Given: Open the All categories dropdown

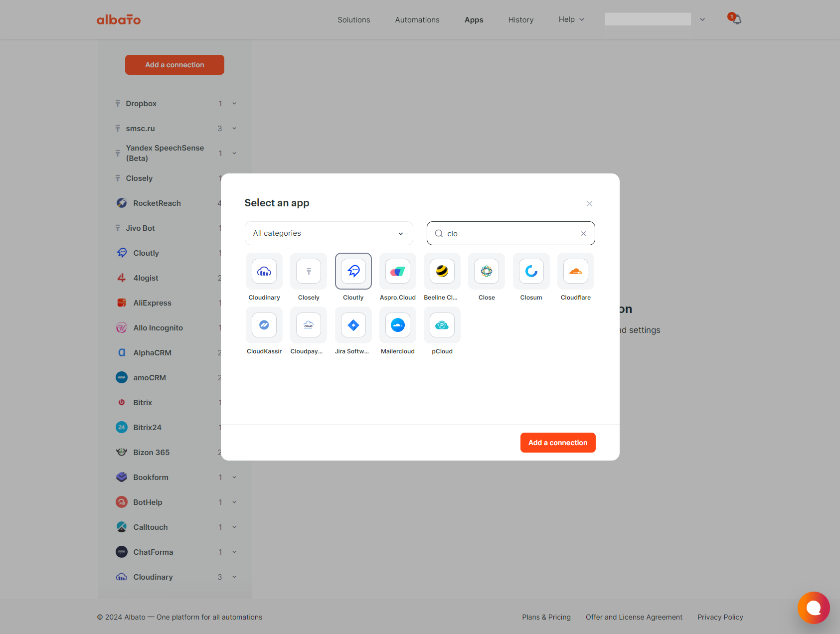Looking at the screenshot, I should click(x=329, y=233).
